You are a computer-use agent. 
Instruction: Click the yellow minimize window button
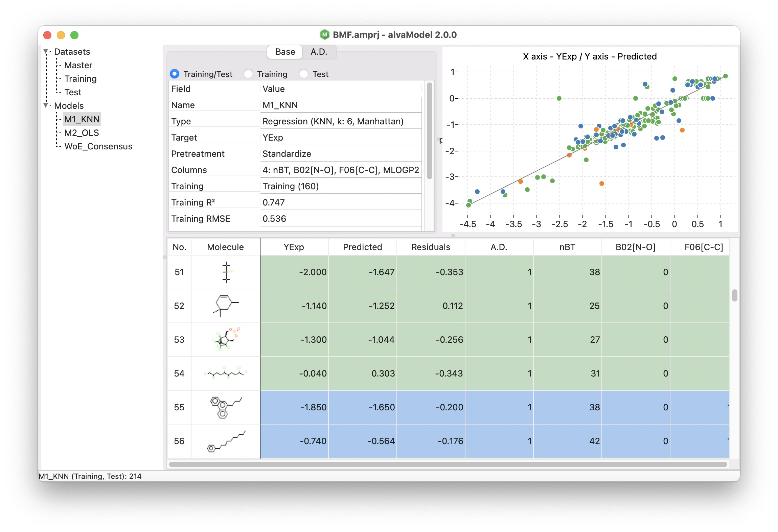pos(61,35)
